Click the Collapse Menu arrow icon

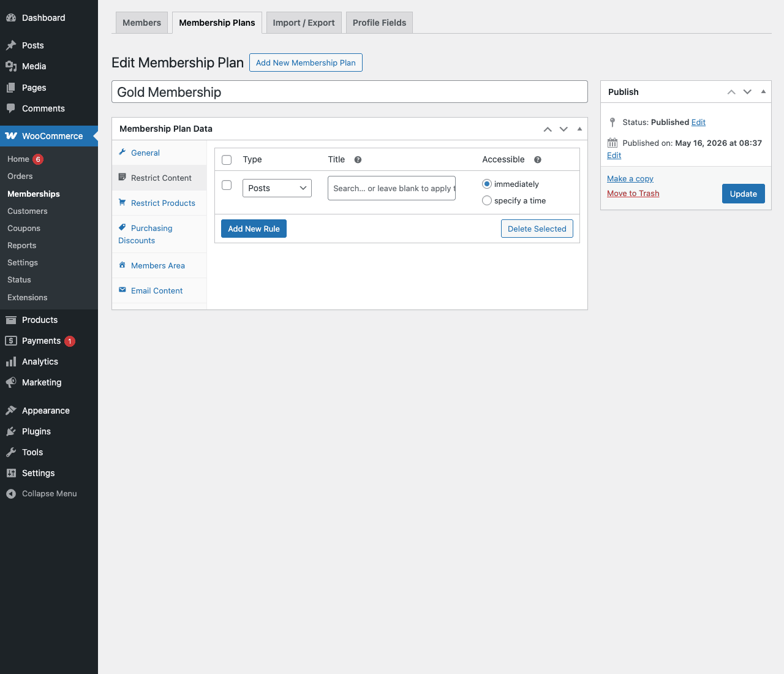[x=11, y=494]
